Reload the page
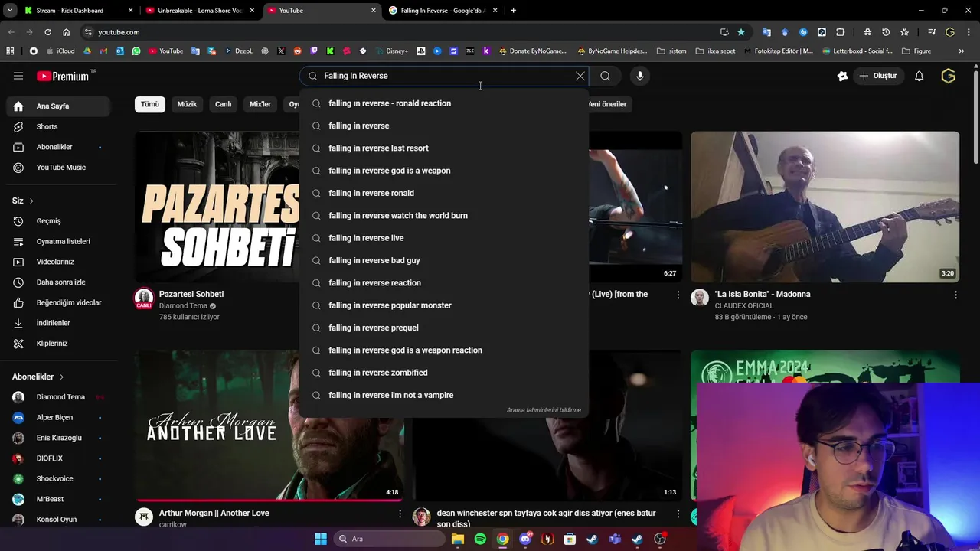Viewport: 980px width, 551px height. pyautogui.click(x=47, y=32)
